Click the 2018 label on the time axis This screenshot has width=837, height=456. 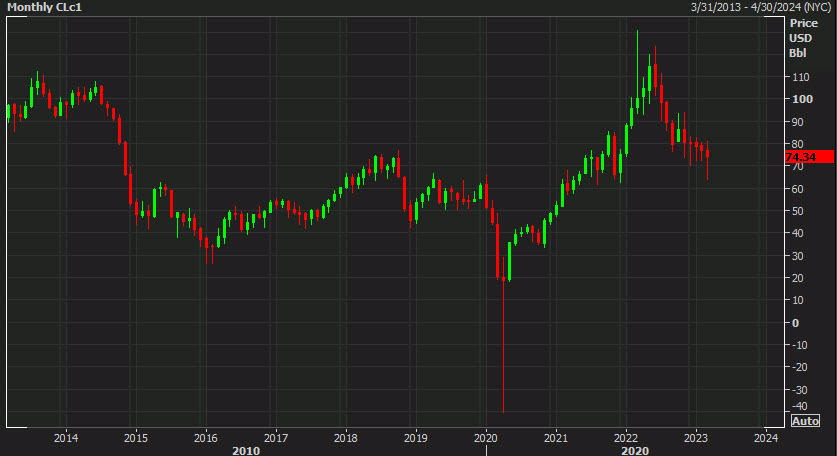(x=345, y=438)
